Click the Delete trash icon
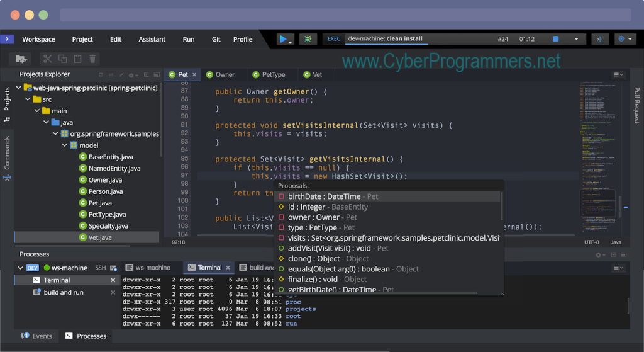The height and width of the screenshot is (352, 644). [92, 59]
